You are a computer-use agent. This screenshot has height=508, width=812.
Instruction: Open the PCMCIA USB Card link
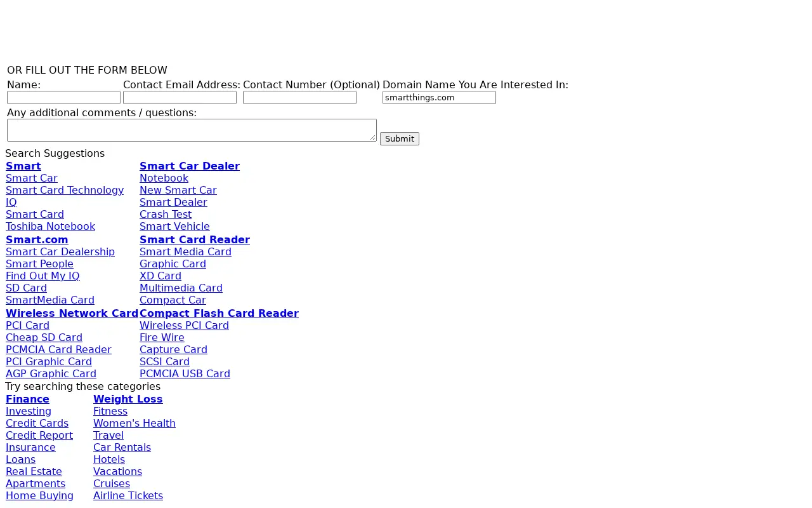185,374
